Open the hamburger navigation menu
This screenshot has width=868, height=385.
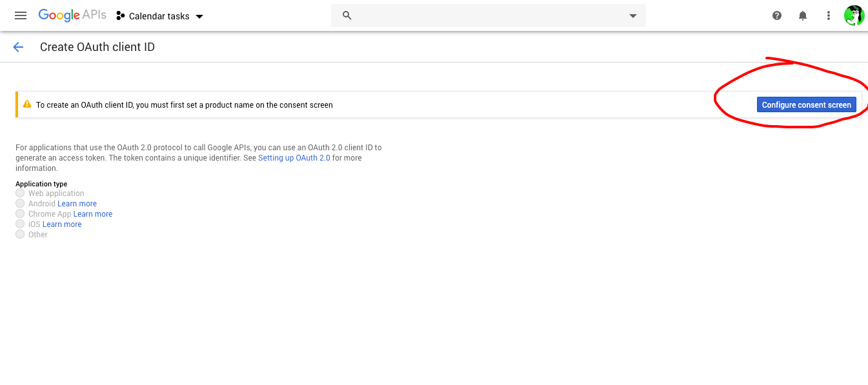(x=21, y=15)
